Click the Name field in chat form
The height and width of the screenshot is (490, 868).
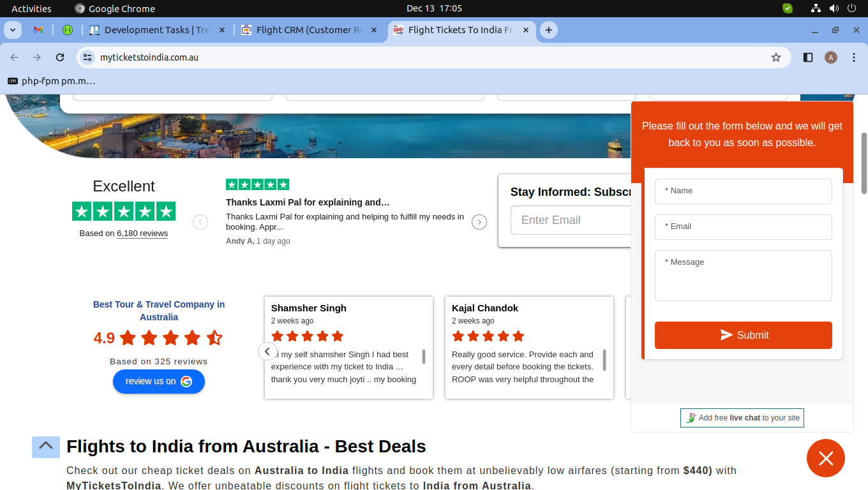744,191
